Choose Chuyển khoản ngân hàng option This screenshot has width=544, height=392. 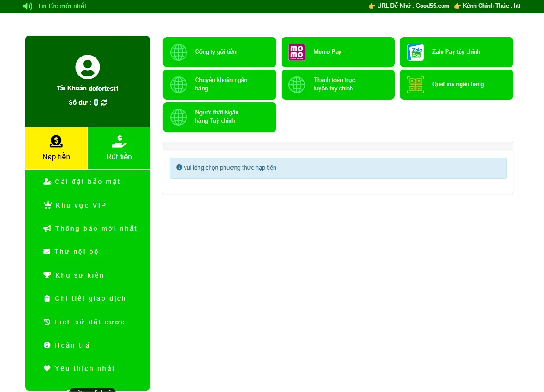point(219,84)
